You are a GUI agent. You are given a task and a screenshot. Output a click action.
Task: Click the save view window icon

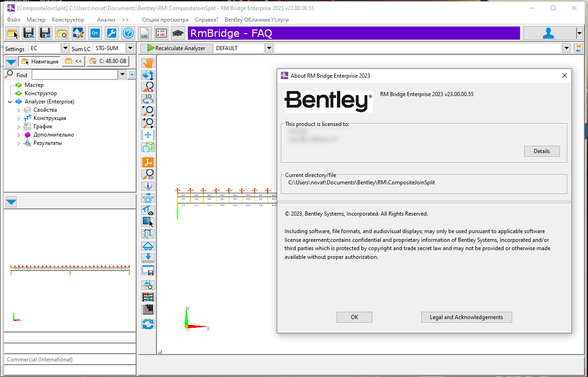pyautogui.click(x=148, y=270)
